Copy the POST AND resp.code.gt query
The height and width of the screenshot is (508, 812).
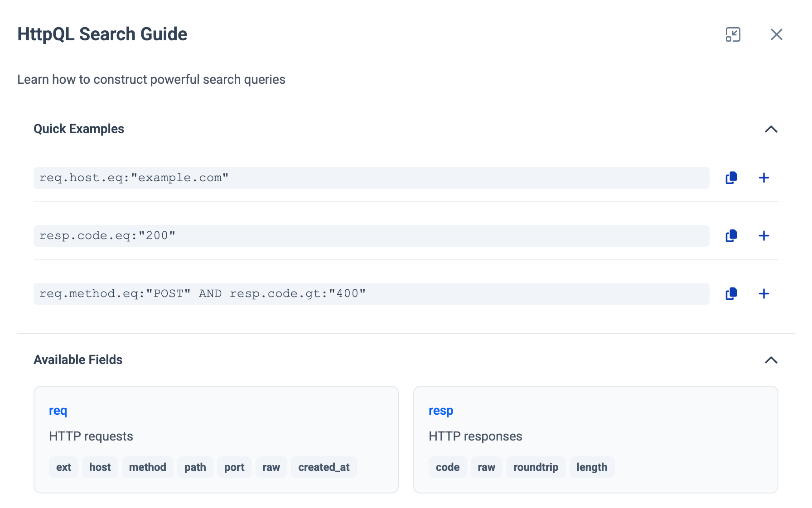click(731, 294)
